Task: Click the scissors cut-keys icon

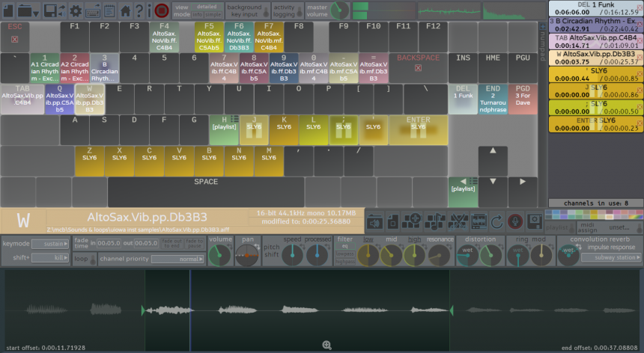Action: [x=458, y=222]
